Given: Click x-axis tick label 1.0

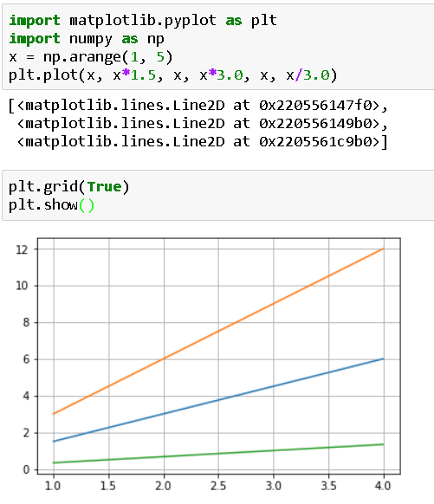Looking at the screenshot, I should click(53, 486).
